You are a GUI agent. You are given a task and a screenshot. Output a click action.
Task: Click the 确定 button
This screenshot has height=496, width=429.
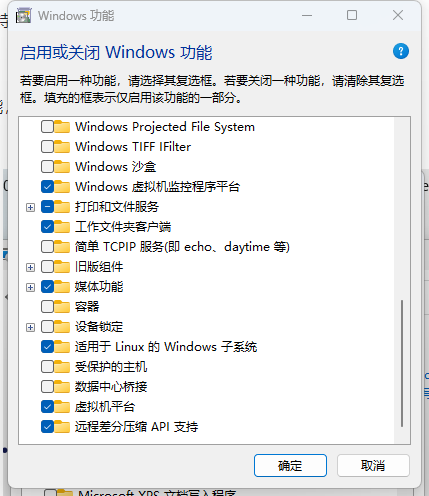pos(290,465)
